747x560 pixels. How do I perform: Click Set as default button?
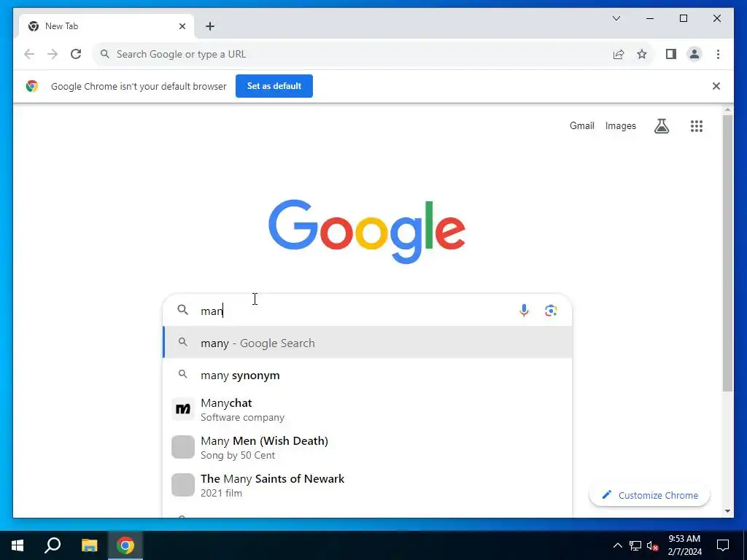[274, 86]
